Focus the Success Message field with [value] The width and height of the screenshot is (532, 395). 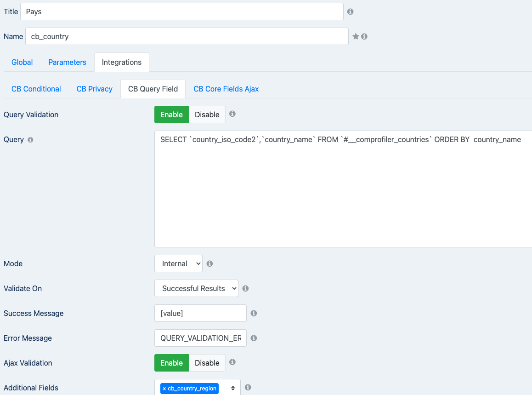[x=200, y=313]
